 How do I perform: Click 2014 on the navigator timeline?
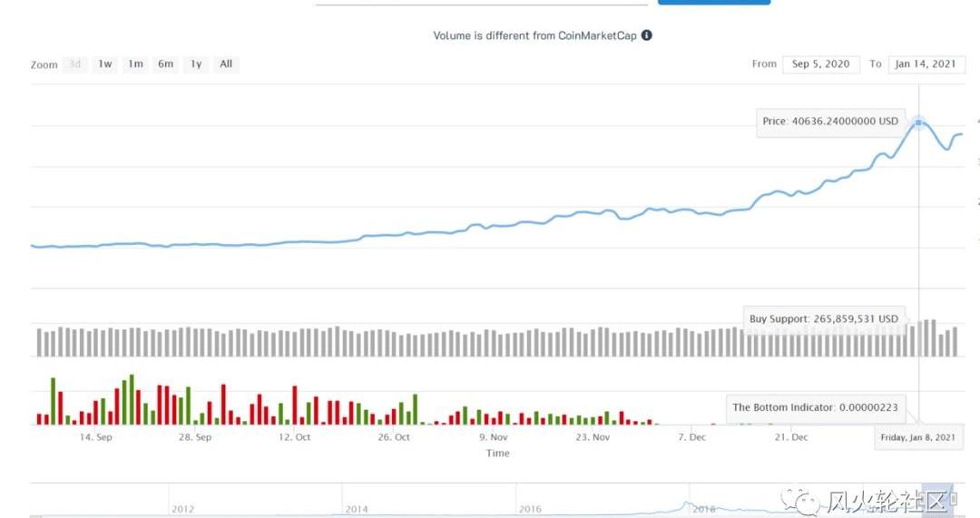pyautogui.click(x=357, y=509)
